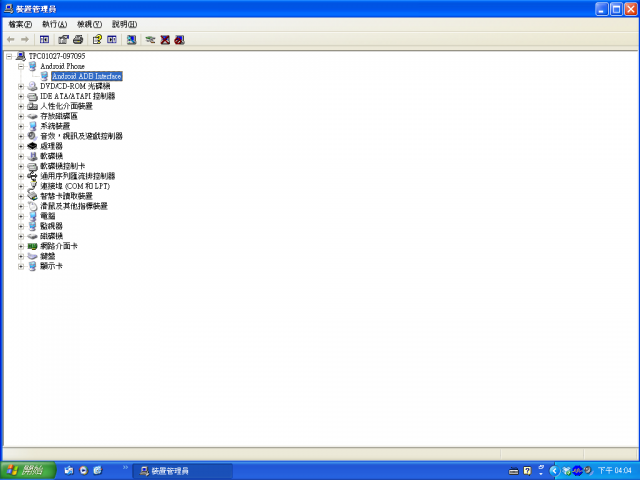This screenshot has height=480, width=640.
Task: Select the IDE ATA/ATAPI 控制器 label
Action: pos(78,96)
